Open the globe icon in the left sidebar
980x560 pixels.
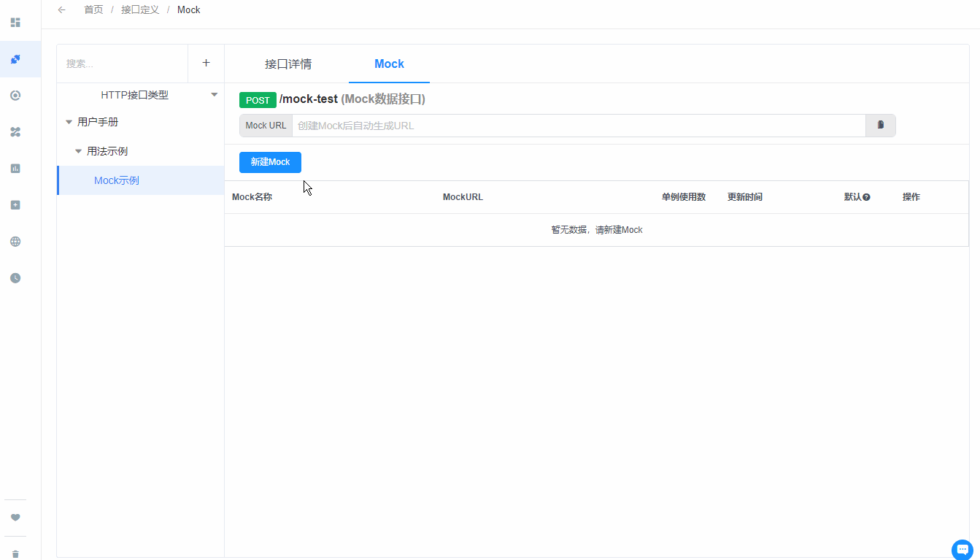pyautogui.click(x=15, y=241)
